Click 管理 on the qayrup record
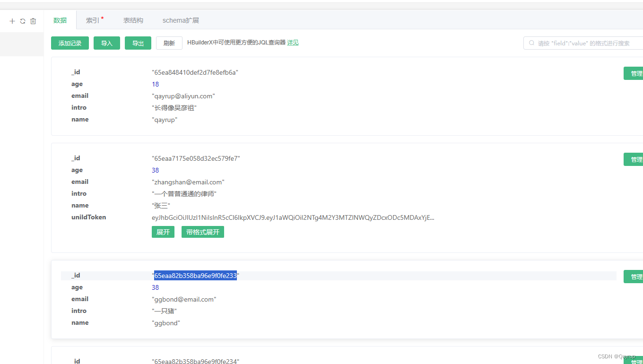The image size is (643, 364). click(x=635, y=73)
